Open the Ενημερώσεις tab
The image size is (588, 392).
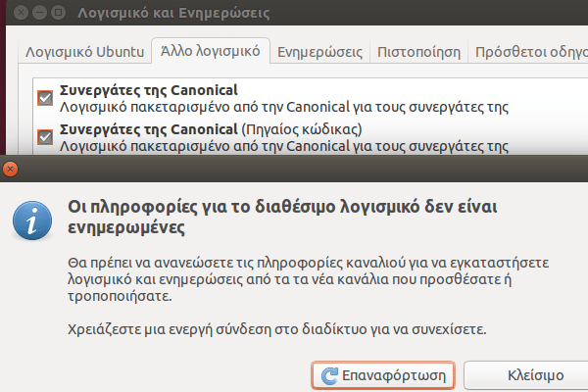[x=319, y=52]
